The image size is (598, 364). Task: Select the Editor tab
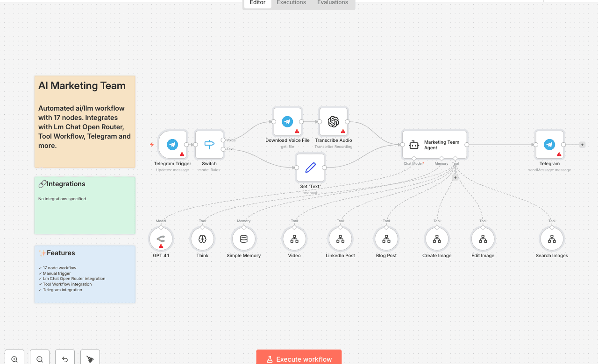pos(257,3)
